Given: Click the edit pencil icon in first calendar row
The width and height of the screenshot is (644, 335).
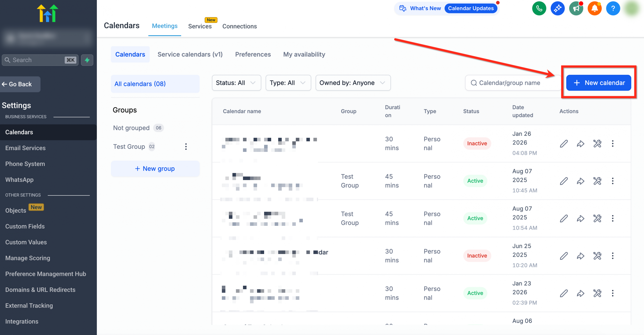Looking at the screenshot, I should (564, 144).
